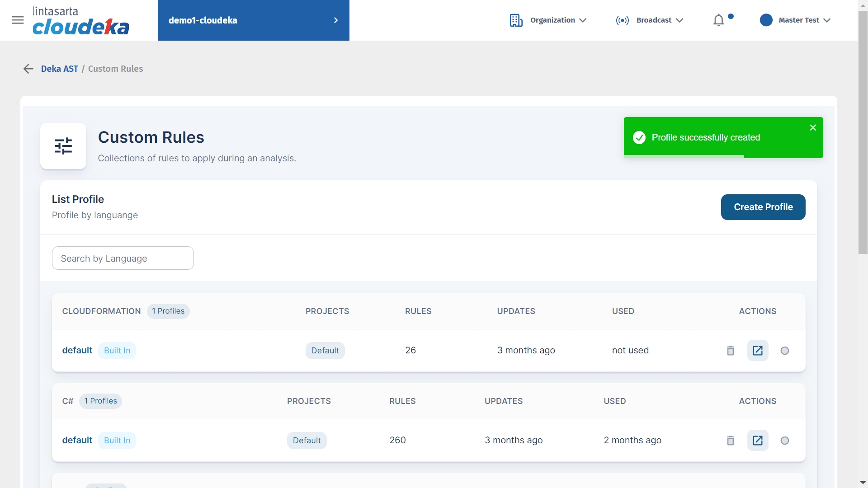Open the C# default profile edit icon
This screenshot has height=488, width=868.
click(757, 441)
